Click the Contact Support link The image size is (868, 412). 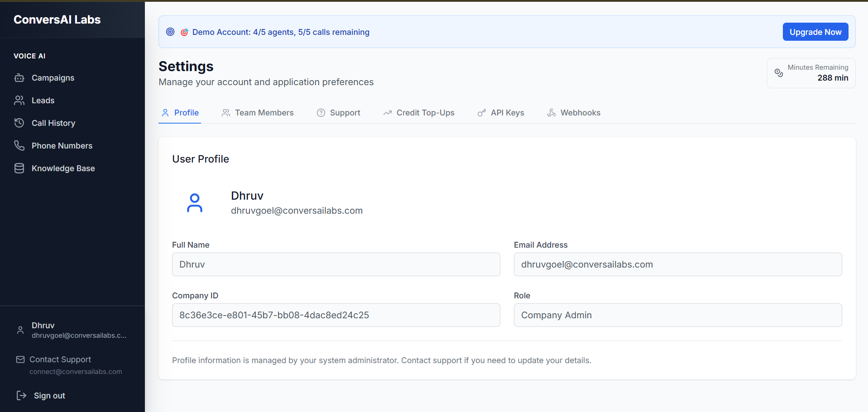pyautogui.click(x=60, y=359)
